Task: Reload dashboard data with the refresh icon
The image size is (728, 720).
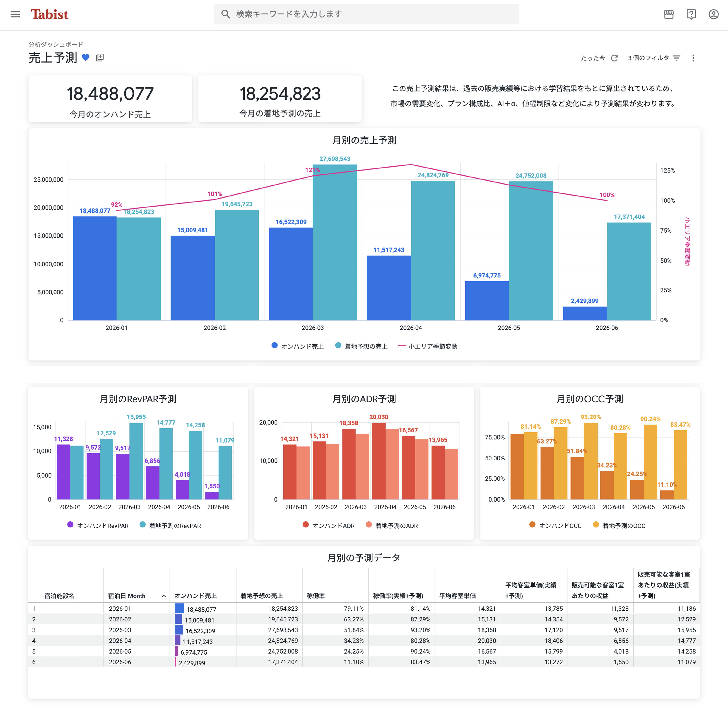Action: (614, 58)
